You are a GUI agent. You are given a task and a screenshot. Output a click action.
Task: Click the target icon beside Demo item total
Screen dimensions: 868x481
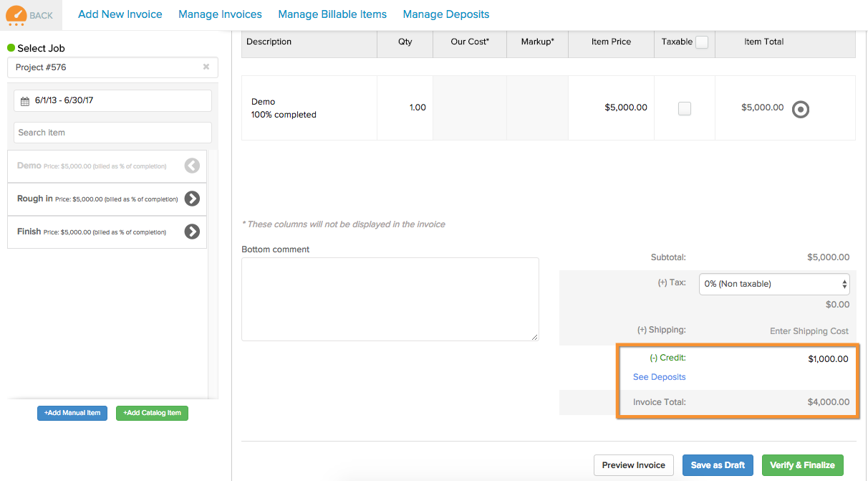point(801,109)
